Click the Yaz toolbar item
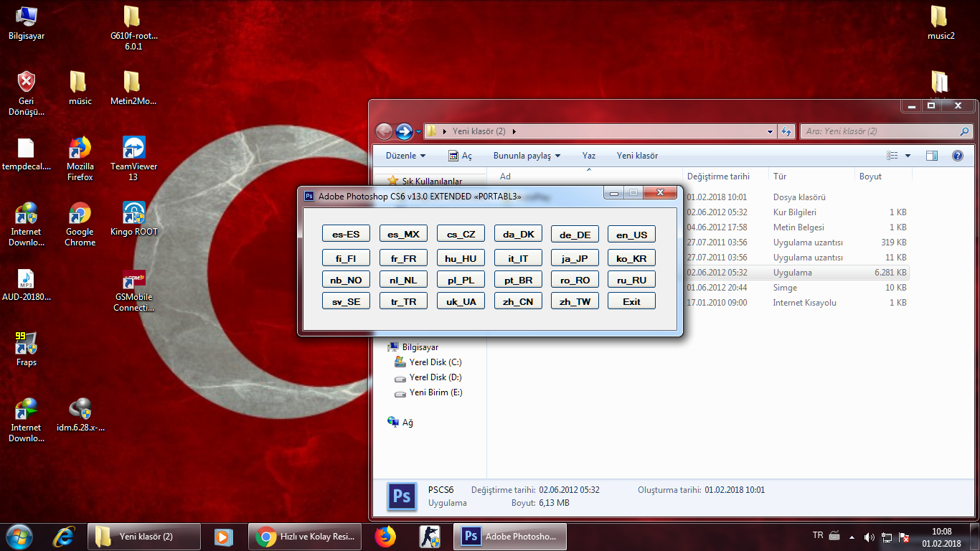Image resolution: width=980 pixels, height=551 pixels. [589, 156]
